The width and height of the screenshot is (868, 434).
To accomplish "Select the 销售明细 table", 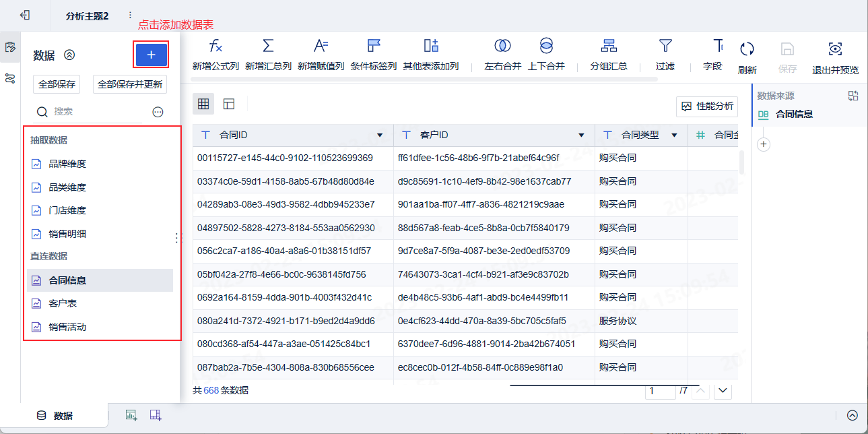I will click(x=100, y=234).
